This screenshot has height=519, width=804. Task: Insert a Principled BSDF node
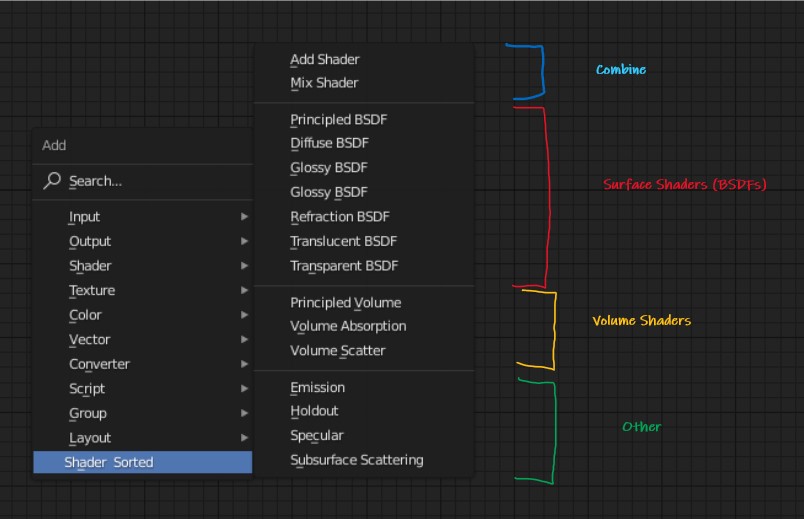(364, 119)
